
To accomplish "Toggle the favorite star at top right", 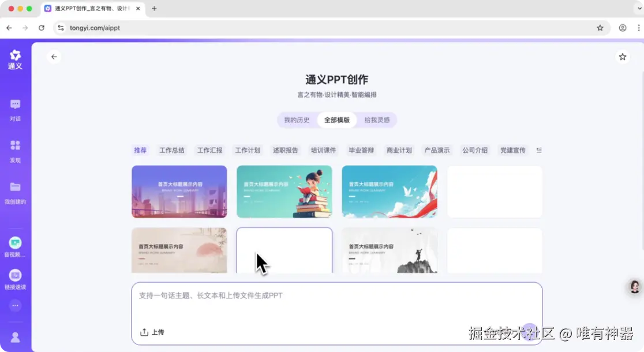I will pyautogui.click(x=623, y=57).
